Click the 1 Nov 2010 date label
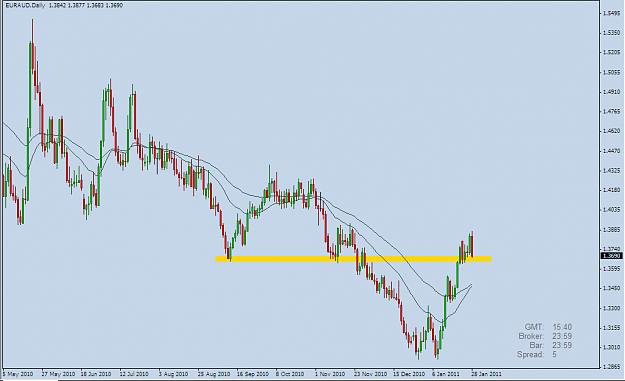 (x=330, y=374)
